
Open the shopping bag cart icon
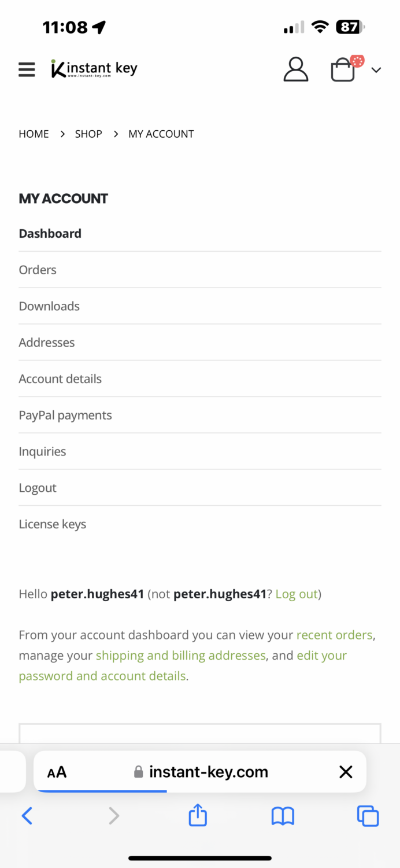coord(343,70)
